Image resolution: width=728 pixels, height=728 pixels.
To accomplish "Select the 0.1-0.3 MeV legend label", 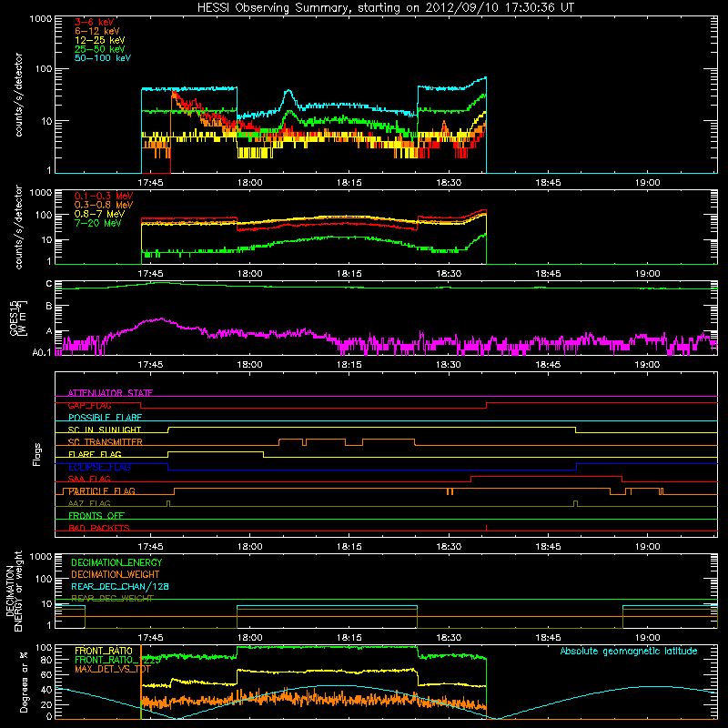I will [x=104, y=196].
